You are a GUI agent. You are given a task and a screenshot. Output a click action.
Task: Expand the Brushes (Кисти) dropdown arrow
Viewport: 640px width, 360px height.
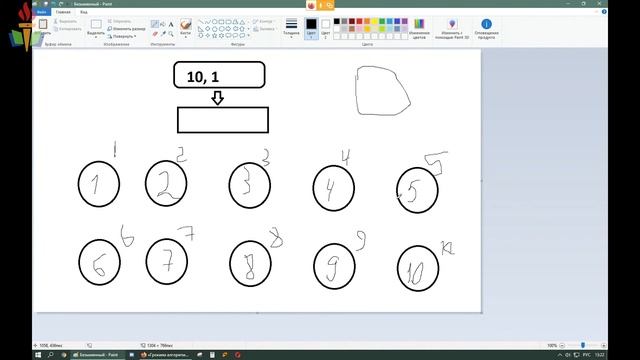coord(186,37)
